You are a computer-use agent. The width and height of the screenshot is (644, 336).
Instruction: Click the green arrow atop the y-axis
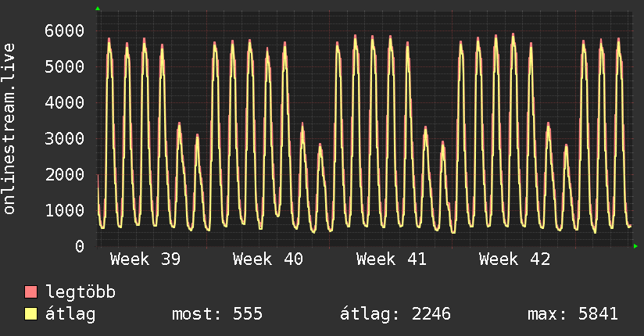tap(98, 9)
